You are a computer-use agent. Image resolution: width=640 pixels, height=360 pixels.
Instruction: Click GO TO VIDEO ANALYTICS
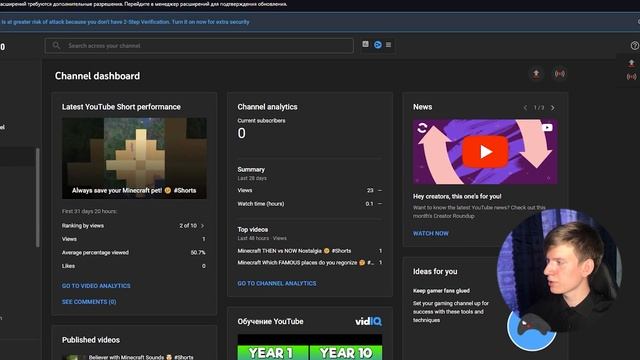(96, 286)
